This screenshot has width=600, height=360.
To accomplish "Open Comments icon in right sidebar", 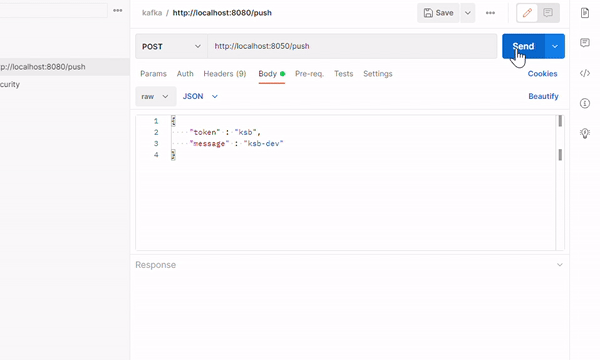I will pos(585,42).
